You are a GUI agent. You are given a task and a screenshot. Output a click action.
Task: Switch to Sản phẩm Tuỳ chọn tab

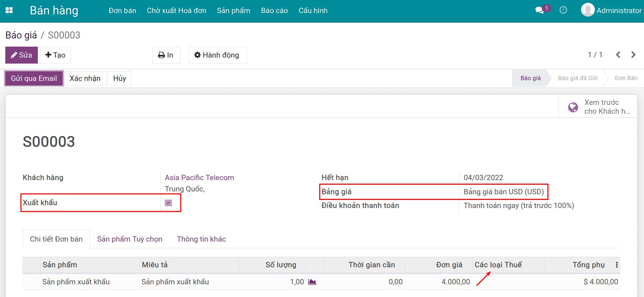129,239
